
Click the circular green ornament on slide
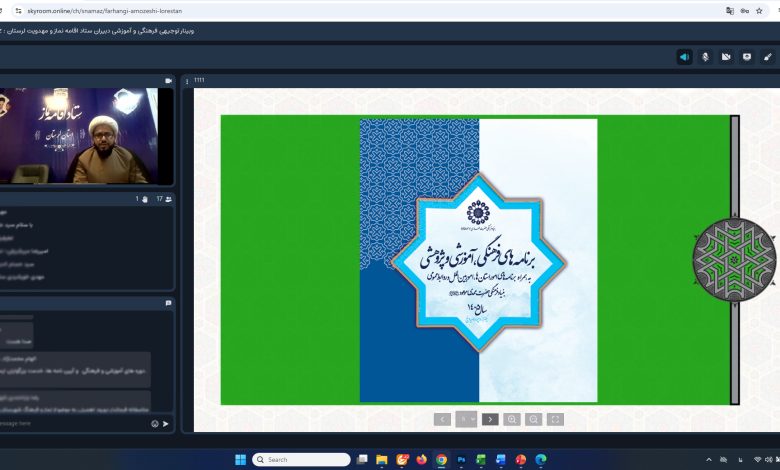click(x=734, y=259)
